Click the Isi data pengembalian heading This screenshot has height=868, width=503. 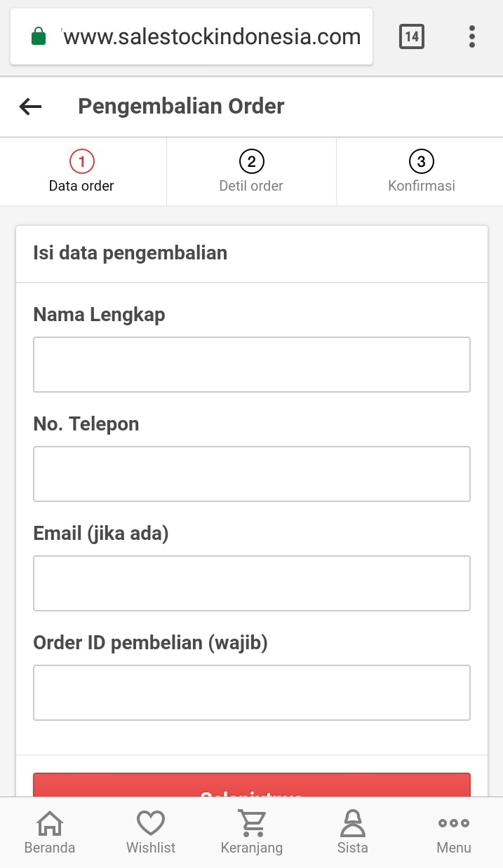point(130,253)
